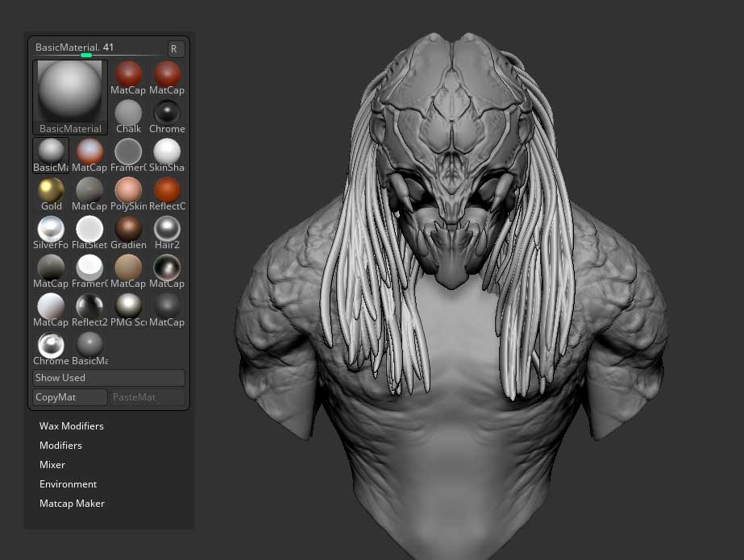Select the orange ReflectC material
744x560 pixels.
pyautogui.click(x=167, y=194)
